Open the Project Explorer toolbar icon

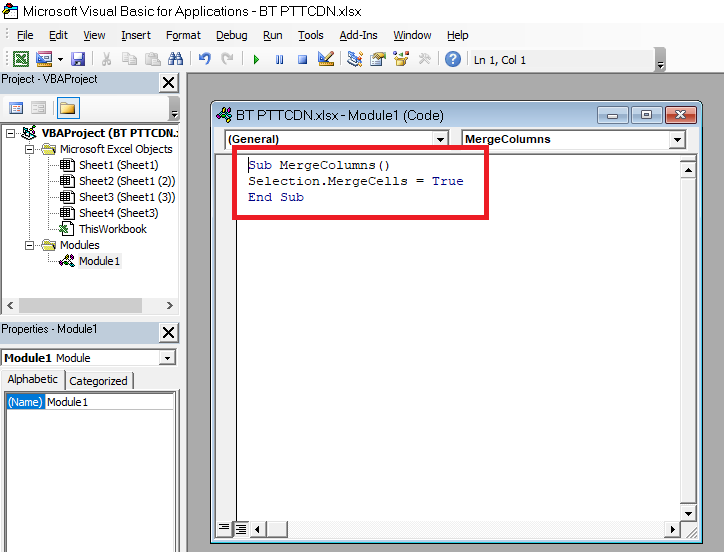pyautogui.click(x=355, y=59)
